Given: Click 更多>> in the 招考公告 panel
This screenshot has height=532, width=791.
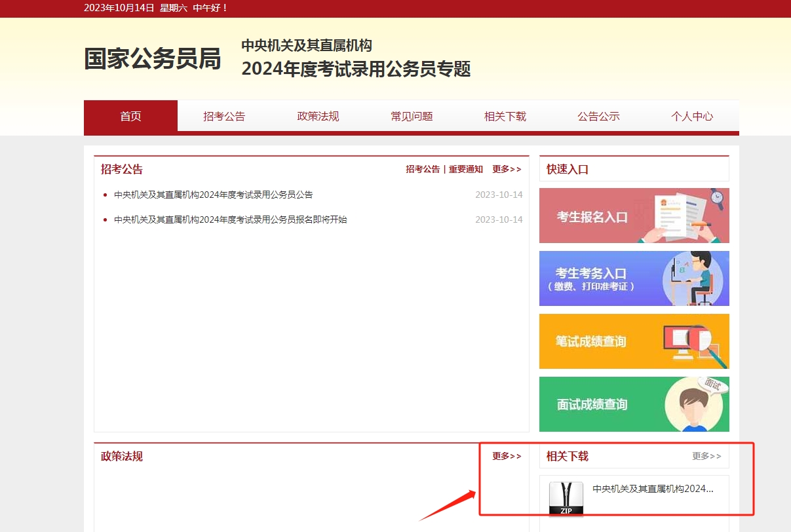Looking at the screenshot, I should pyautogui.click(x=507, y=169).
